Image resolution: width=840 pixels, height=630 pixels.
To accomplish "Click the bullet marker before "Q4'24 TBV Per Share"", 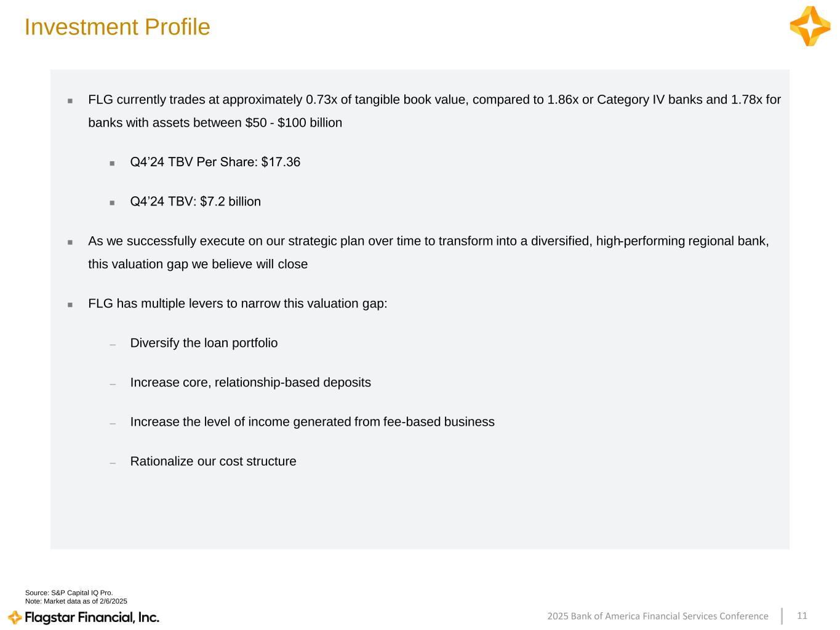I will 112,163.
